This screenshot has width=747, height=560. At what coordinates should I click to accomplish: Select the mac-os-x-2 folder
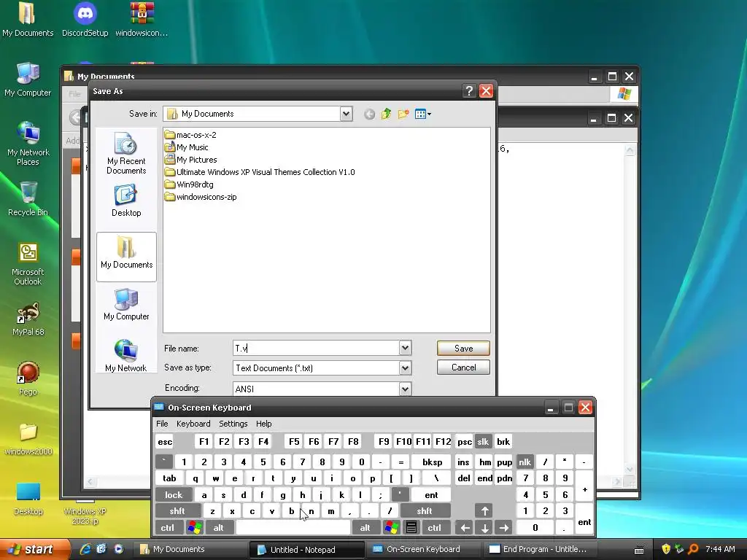(x=190, y=135)
